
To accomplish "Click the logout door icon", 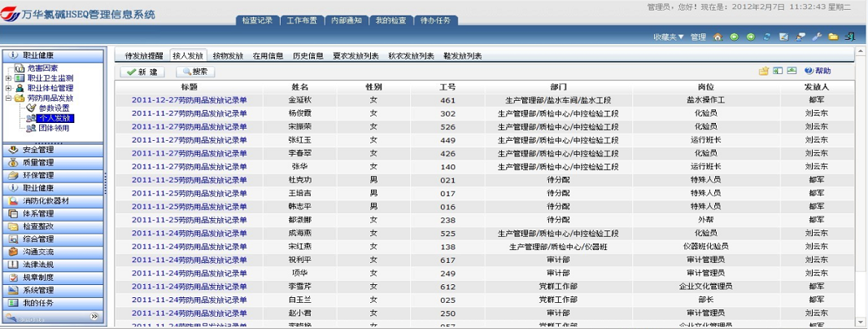I will click(850, 37).
